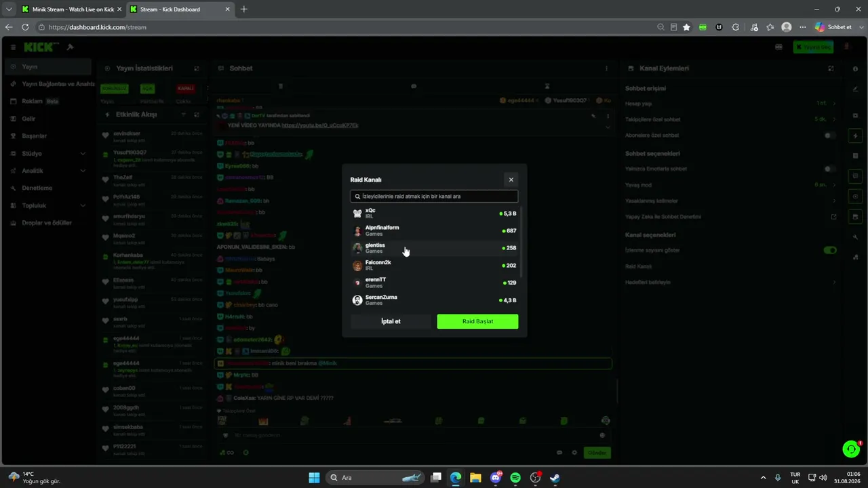Click the Kick logo

tap(41, 47)
